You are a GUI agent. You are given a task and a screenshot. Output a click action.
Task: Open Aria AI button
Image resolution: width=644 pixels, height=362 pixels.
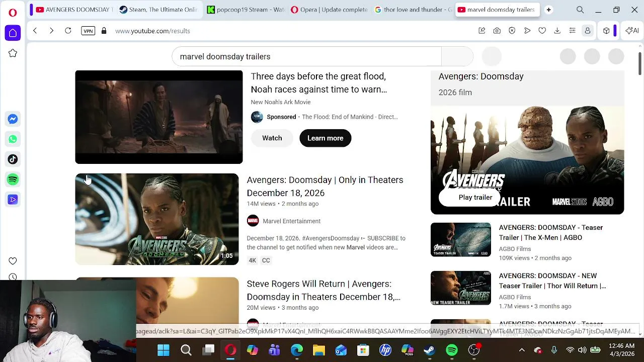click(632, 31)
